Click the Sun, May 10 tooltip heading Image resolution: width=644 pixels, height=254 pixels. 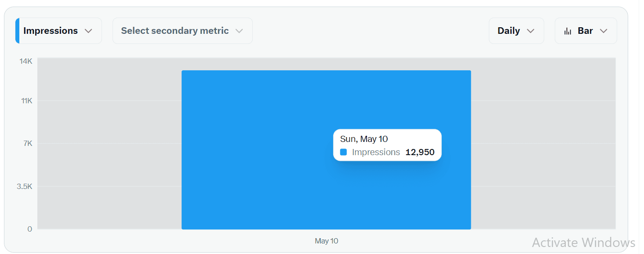coord(364,139)
